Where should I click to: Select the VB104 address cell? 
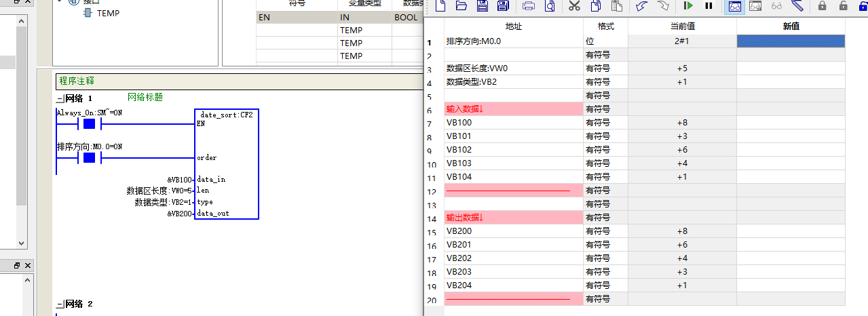[514, 177]
